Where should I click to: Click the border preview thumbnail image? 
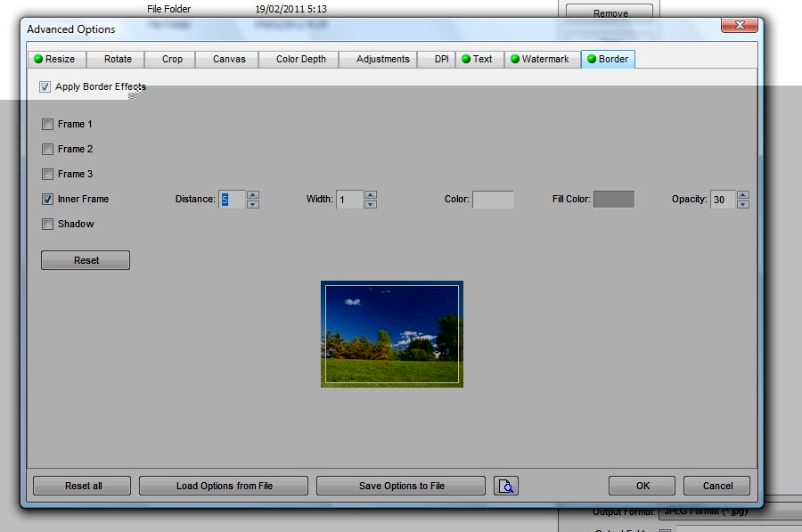392,334
